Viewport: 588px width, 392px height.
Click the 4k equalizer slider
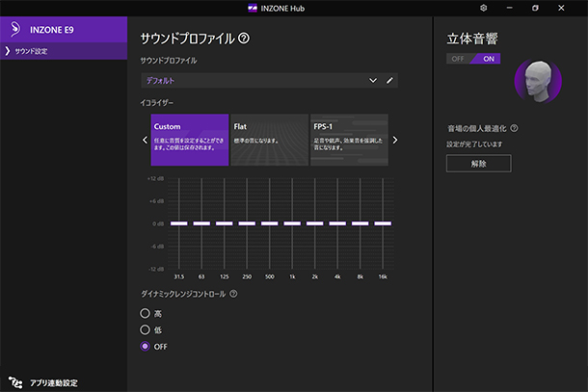click(337, 223)
